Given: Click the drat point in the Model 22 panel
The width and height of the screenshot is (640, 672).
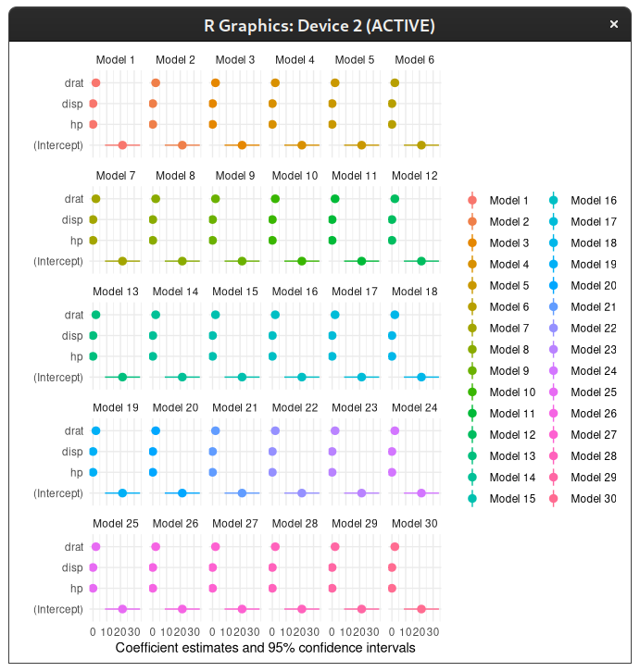Looking at the screenshot, I should point(275,430).
